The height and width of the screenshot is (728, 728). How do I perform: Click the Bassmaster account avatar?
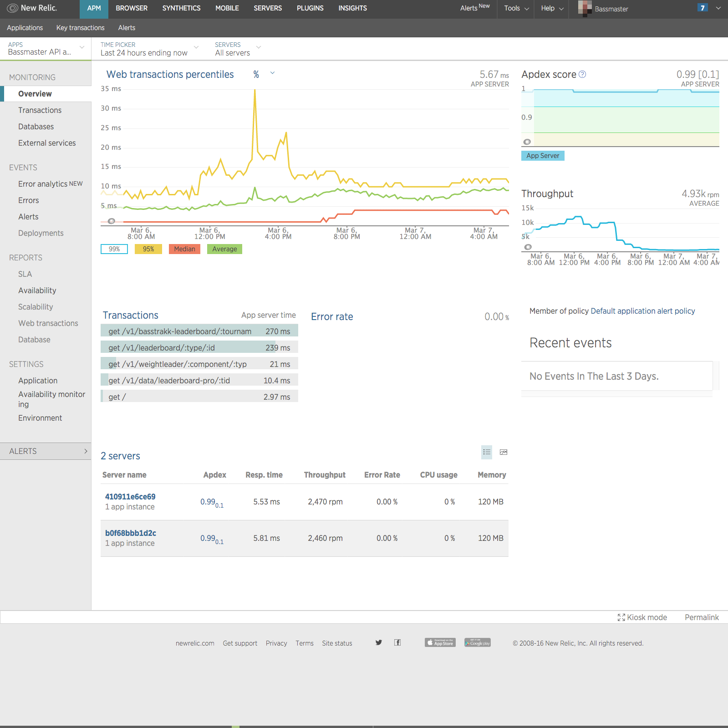tap(585, 8)
